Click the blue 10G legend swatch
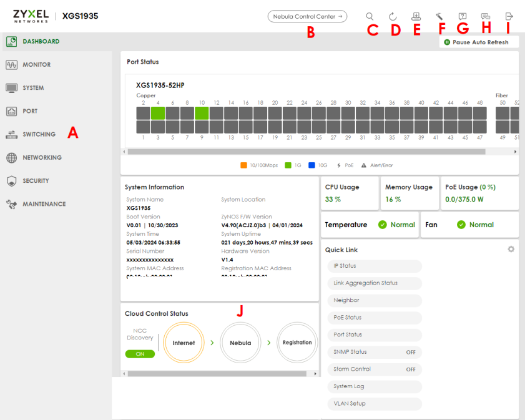525x420 pixels. [312, 165]
